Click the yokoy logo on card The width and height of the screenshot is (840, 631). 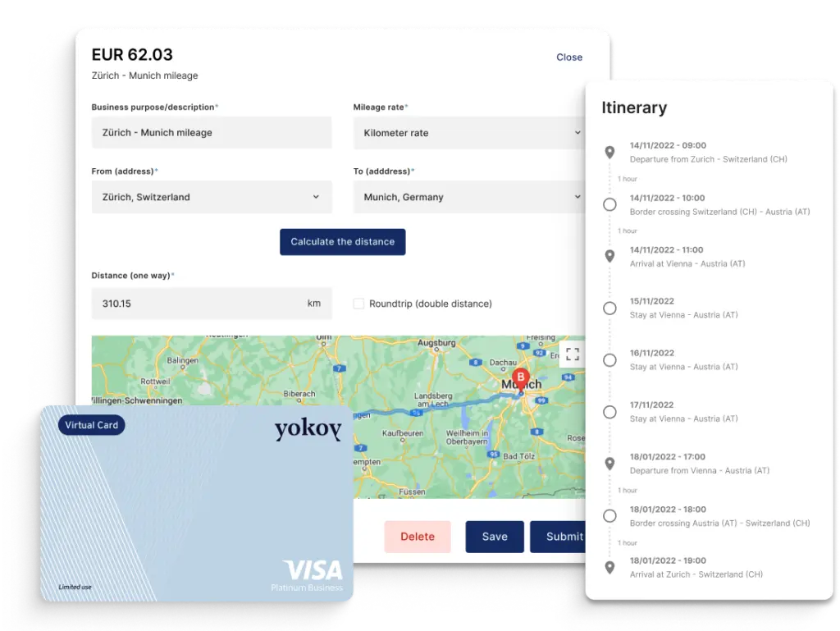tap(308, 429)
